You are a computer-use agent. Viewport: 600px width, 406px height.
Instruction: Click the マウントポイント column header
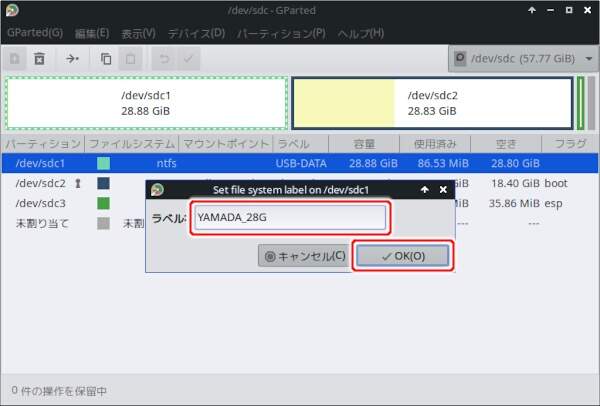pos(226,144)
